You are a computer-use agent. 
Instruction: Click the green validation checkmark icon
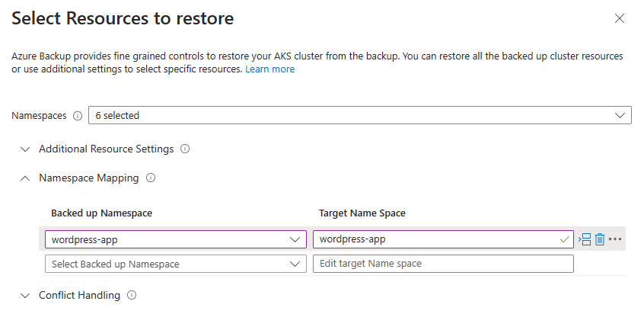coord(563,239)
